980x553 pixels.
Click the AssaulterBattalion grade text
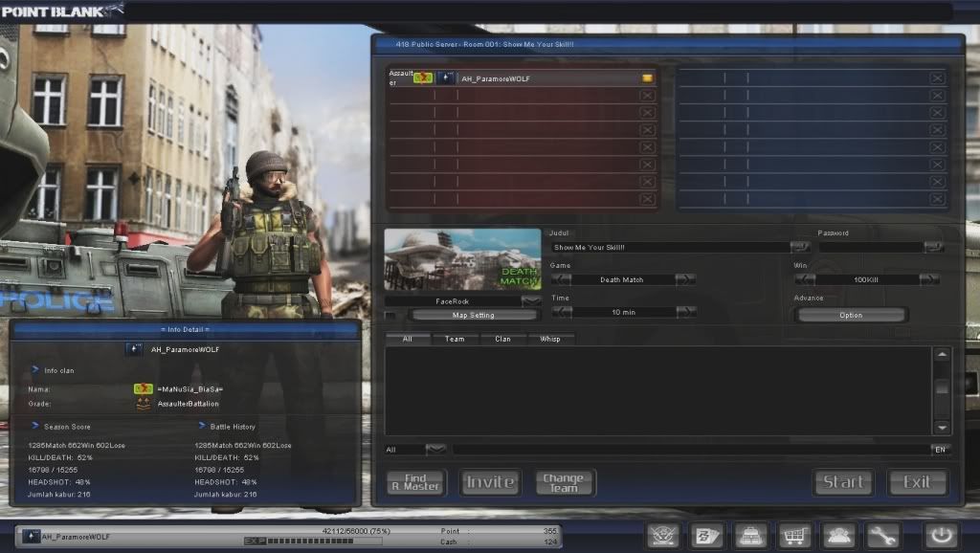189,404
